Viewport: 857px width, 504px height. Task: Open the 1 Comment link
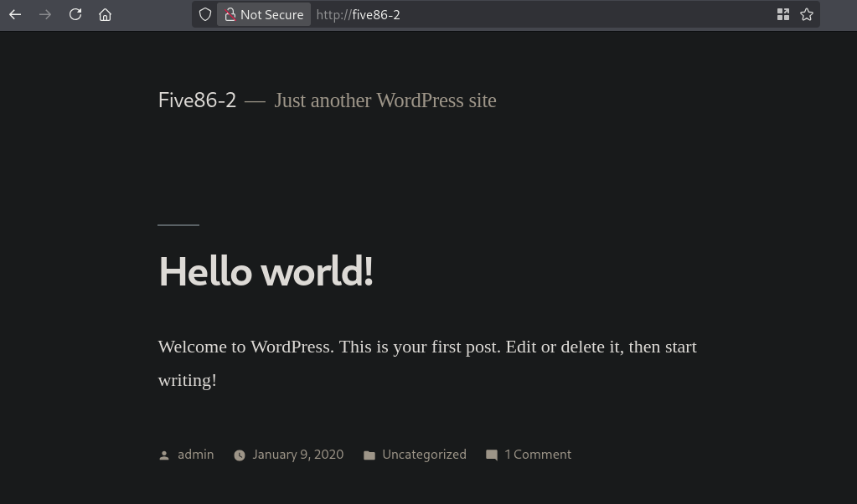[x=538, y=455]
